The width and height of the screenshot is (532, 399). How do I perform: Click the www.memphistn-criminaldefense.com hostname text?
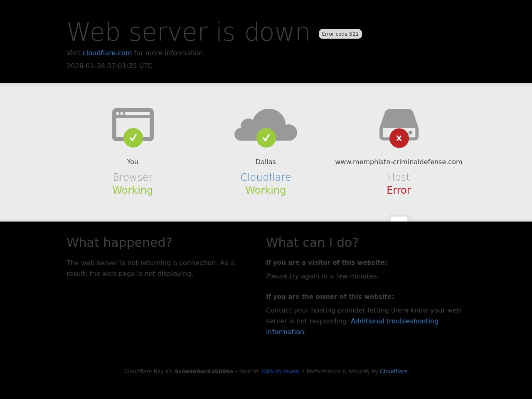click(399, 162)
